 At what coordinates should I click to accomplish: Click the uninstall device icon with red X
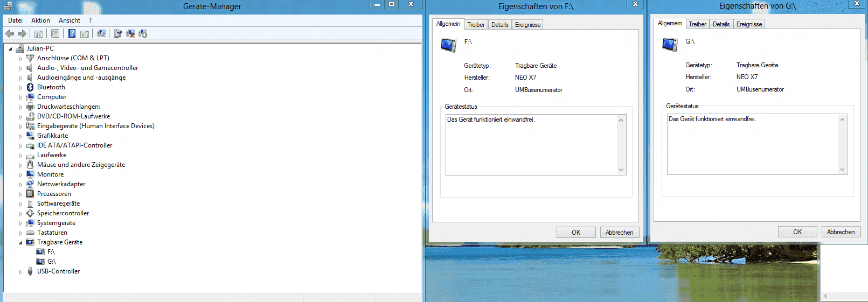click(x=130, y=33)
